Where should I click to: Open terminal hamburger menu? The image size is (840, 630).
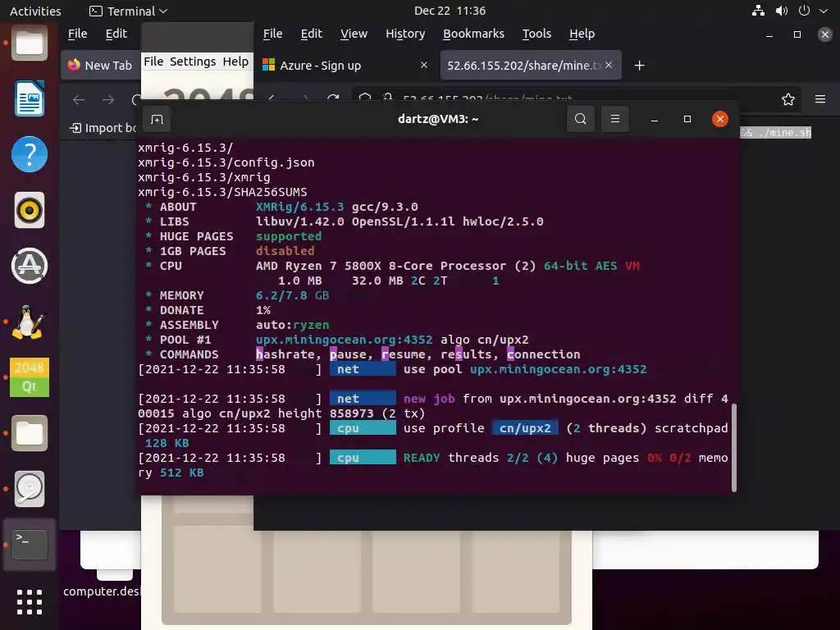coord(615,119)
